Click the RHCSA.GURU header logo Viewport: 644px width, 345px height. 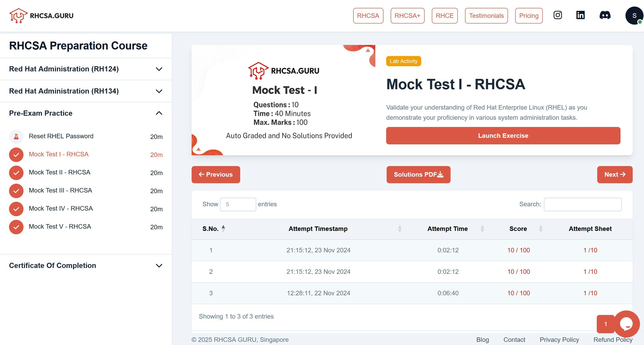click(x=41, y=16)
